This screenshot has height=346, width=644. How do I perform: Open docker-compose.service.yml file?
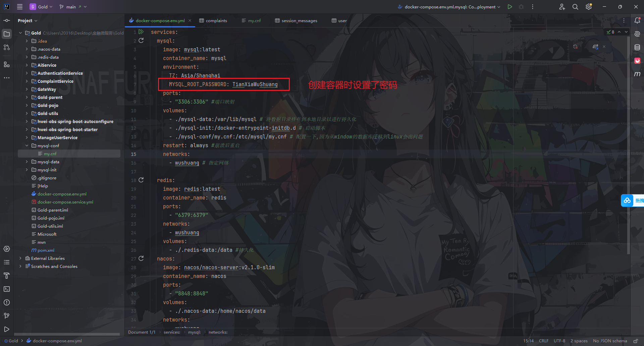(x=65, y=202)
